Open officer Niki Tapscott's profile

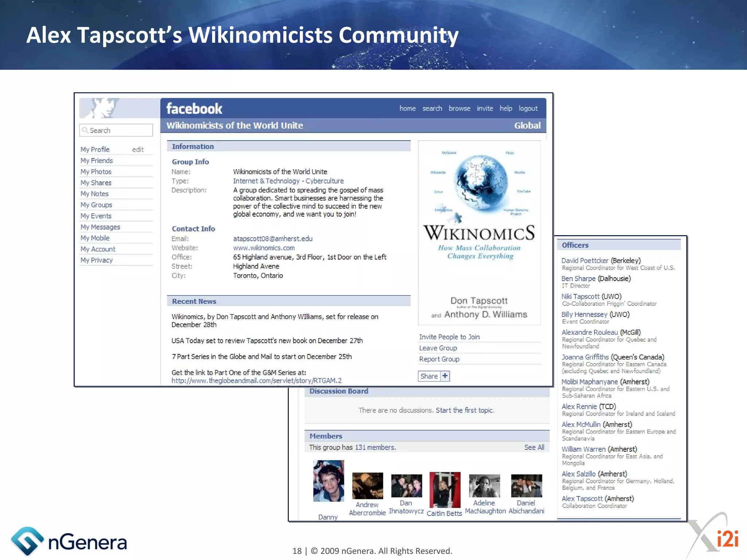point(581,296)
